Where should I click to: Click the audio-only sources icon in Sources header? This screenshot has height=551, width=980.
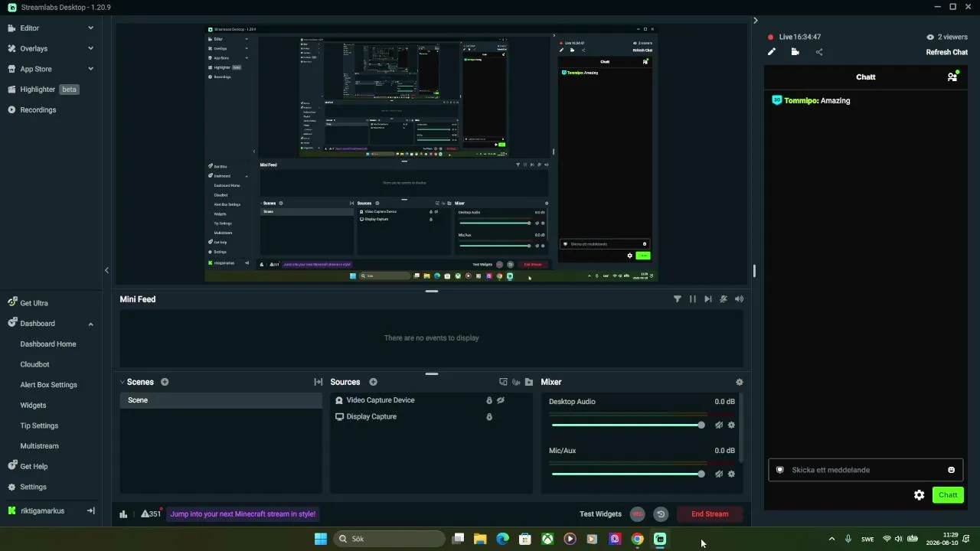516,382
